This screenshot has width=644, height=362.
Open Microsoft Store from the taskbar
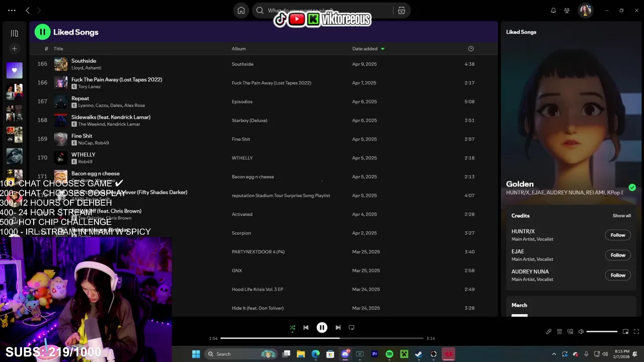coord(330,354)
